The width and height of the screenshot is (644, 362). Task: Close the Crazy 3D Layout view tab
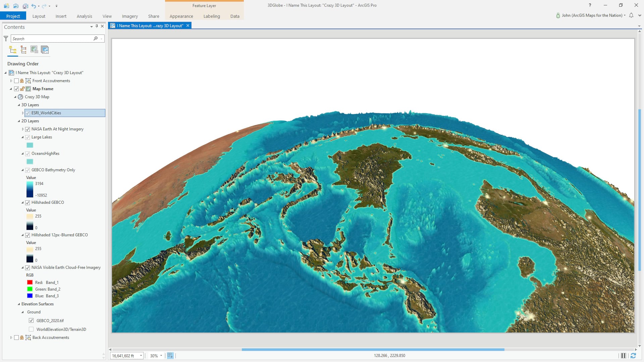coord(188,26)
